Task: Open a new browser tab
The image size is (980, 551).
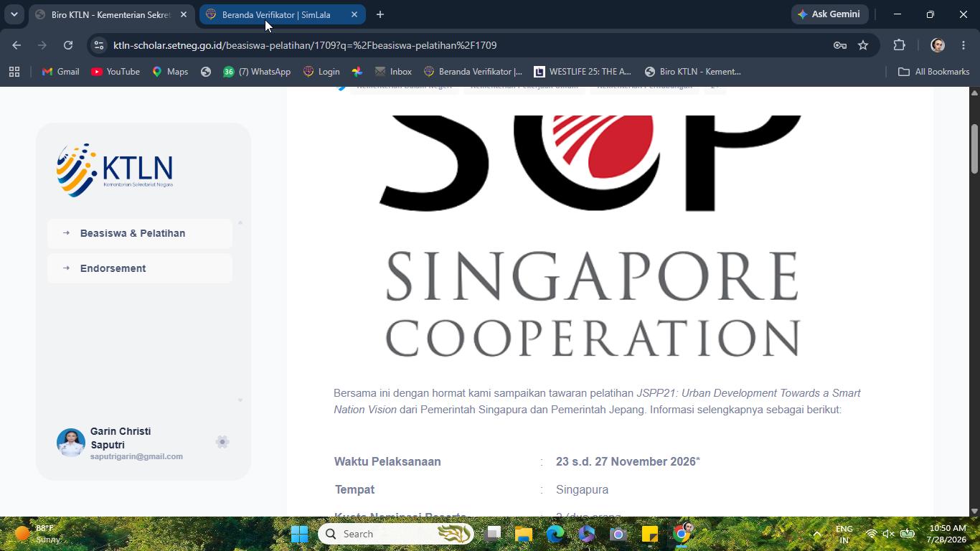Action: pyautogui.click(x=380, y=14)
